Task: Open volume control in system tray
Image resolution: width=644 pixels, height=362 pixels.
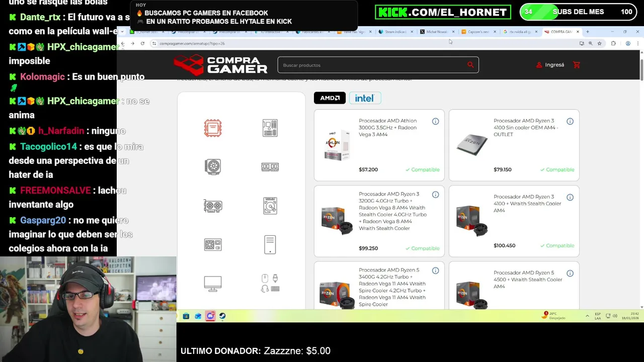Action: click(615, 316)
